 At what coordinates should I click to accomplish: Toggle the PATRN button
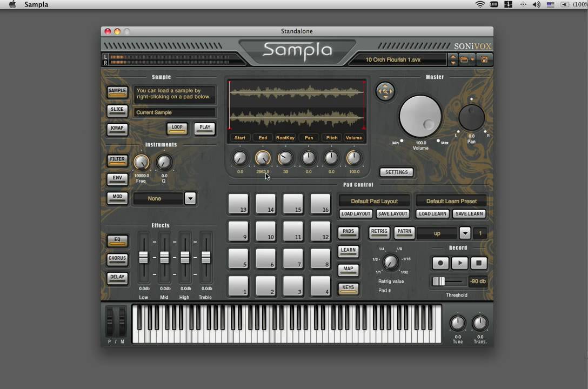point(404,232)
